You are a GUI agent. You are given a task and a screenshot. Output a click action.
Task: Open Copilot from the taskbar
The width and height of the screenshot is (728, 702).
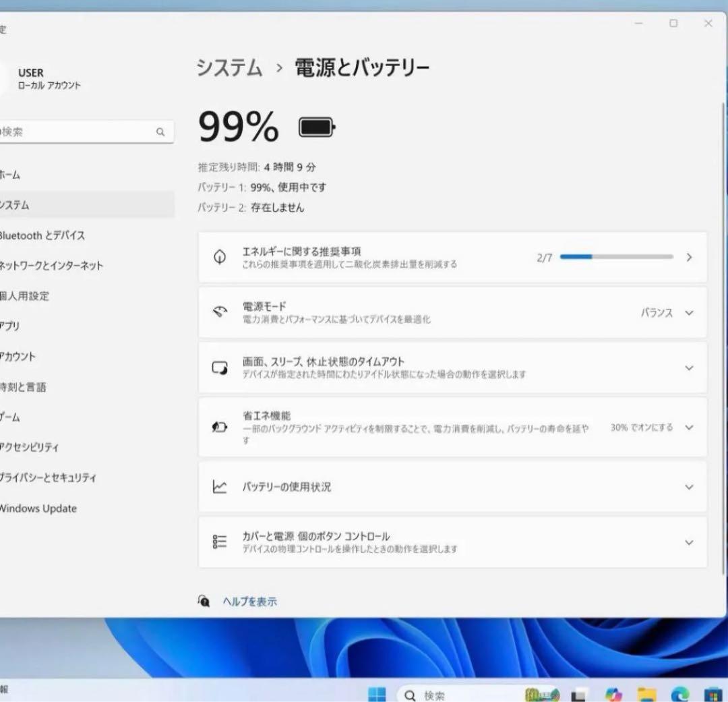point(613,693)
